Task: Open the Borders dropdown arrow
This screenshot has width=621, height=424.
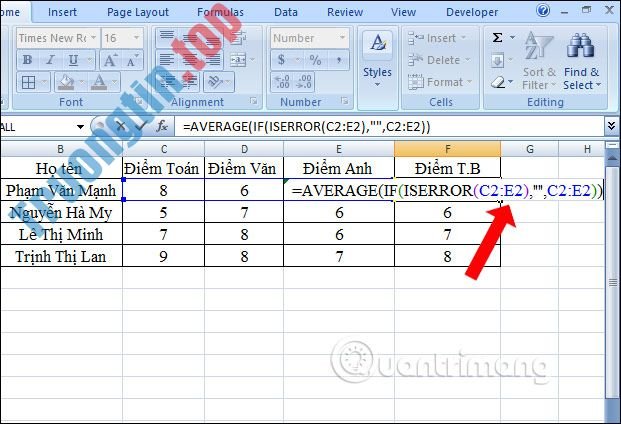Action: pyautogui.click(x=44, y=83)
